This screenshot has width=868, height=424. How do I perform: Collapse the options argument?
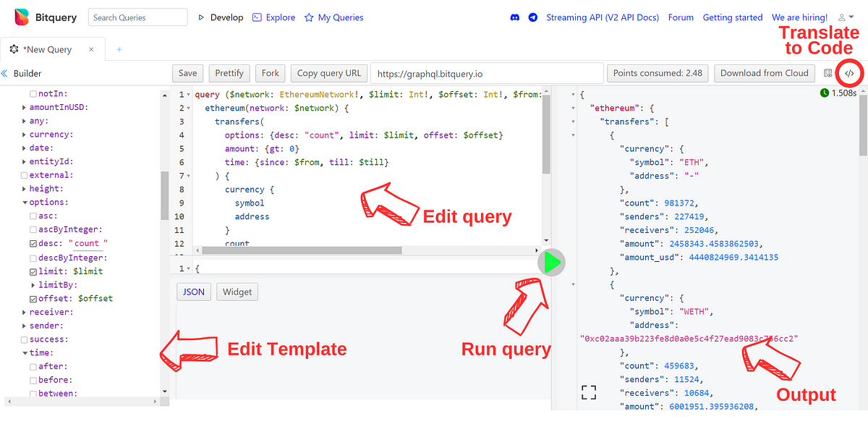point(24,203)
